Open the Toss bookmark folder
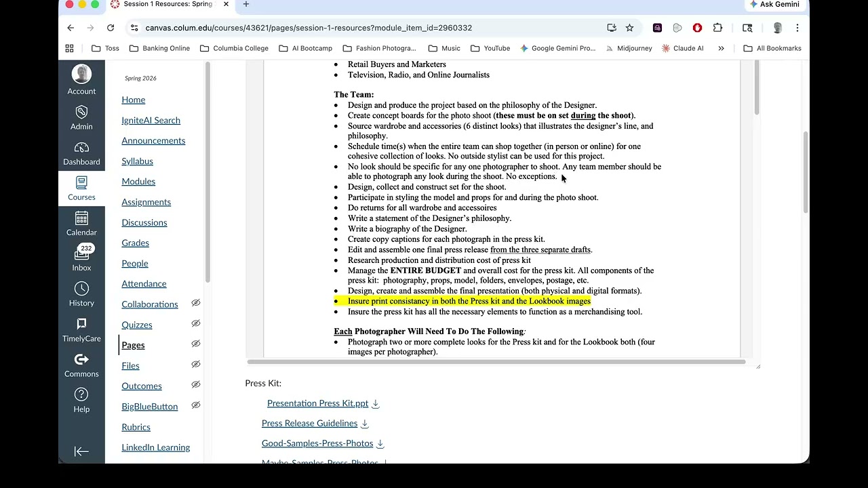This screenshot has height=488, width=868. (105, 48)
